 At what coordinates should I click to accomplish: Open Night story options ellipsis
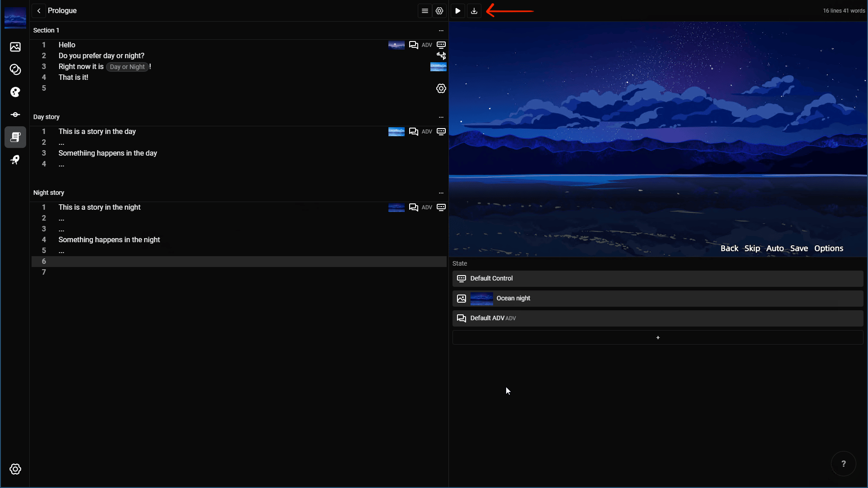tap(441, 193)
